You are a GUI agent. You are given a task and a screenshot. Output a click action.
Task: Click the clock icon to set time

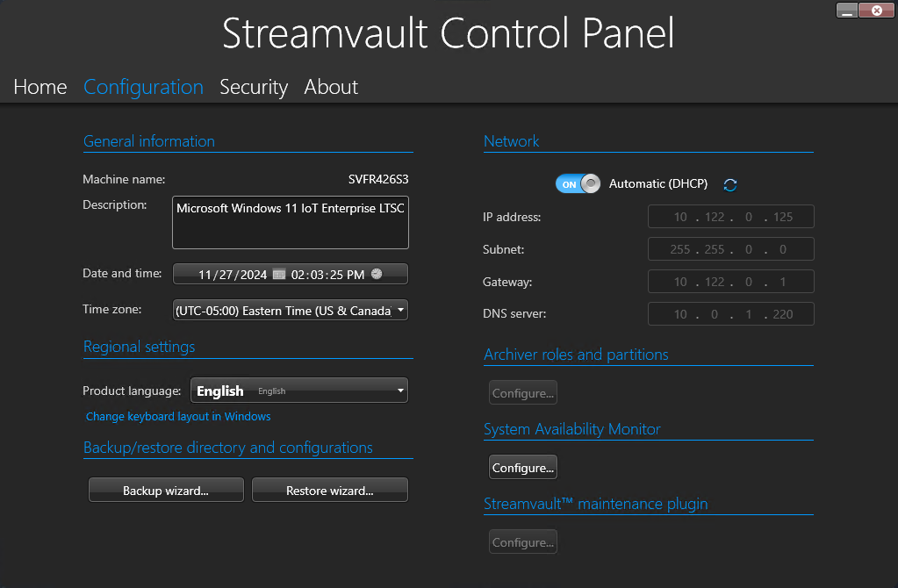click(377, 273)
